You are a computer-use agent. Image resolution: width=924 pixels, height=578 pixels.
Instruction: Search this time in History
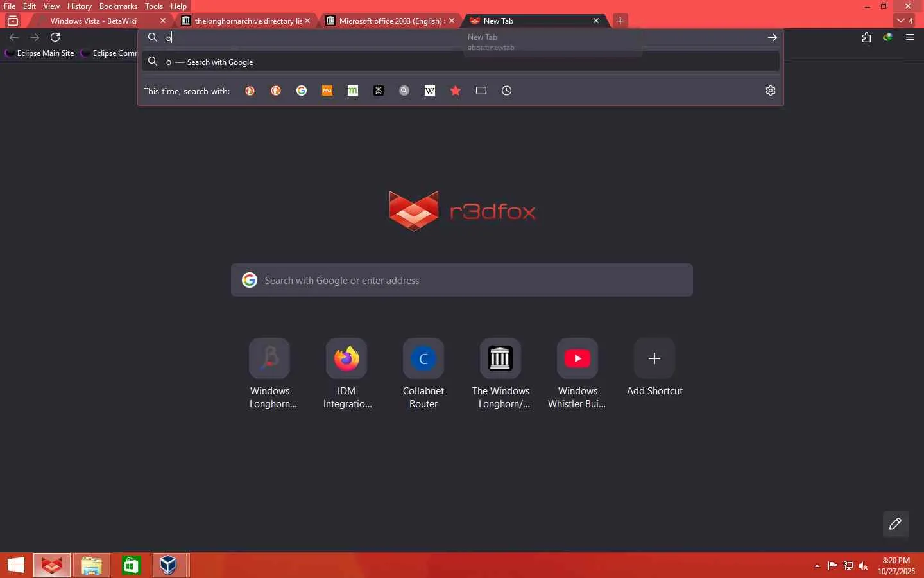pos(507,91)
